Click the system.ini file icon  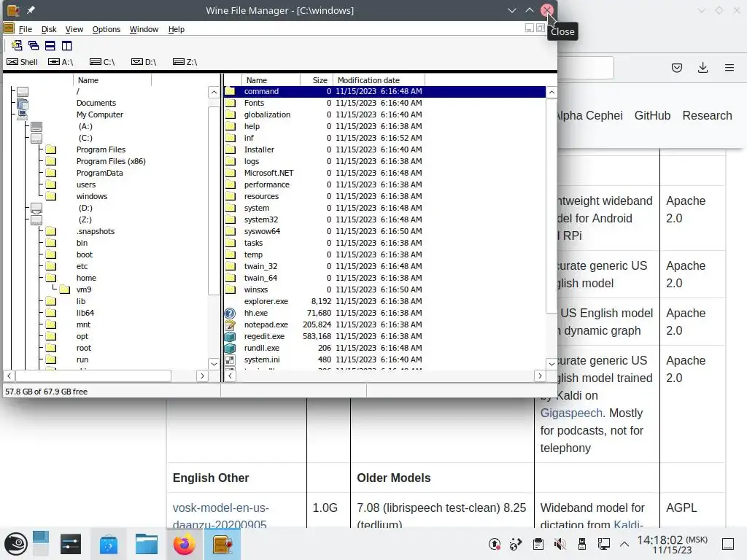click(x=230, y=359)
